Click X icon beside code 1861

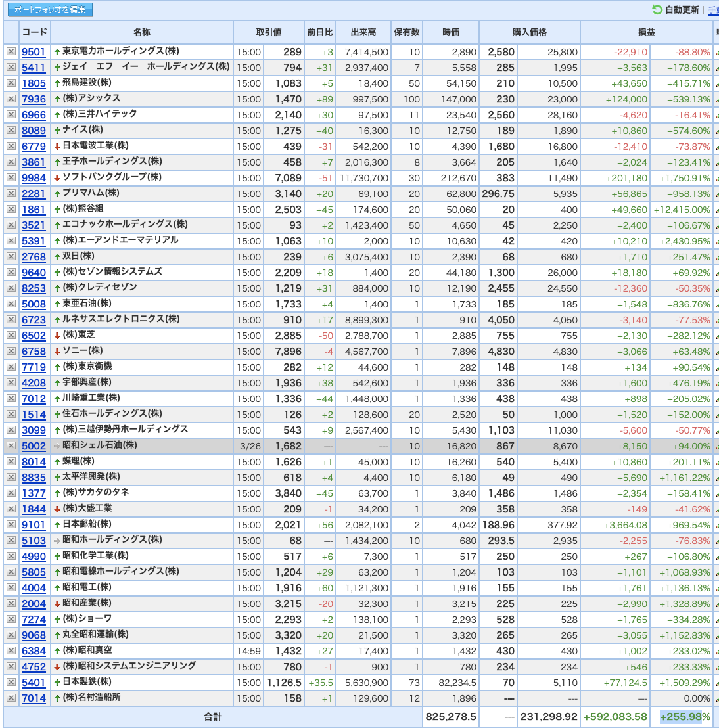[11, 210]
